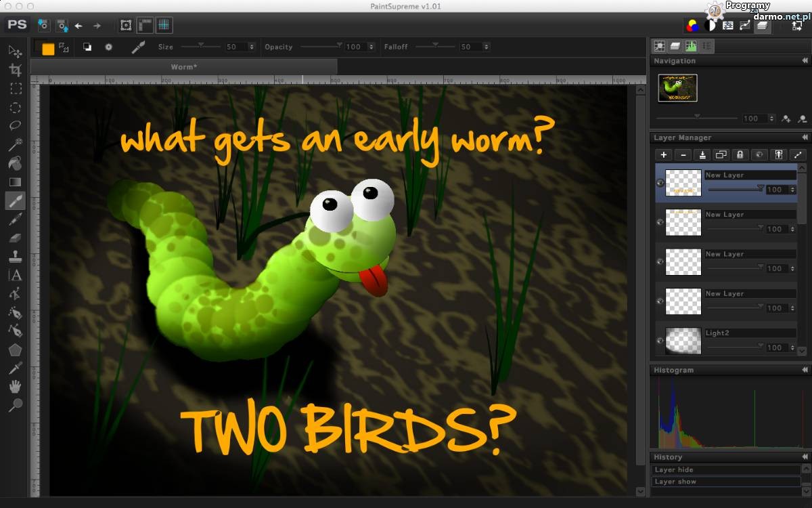Viewport: 812px width, 508px height.
Task: Collapse the Navigation panel
Action: pos(805,61)
